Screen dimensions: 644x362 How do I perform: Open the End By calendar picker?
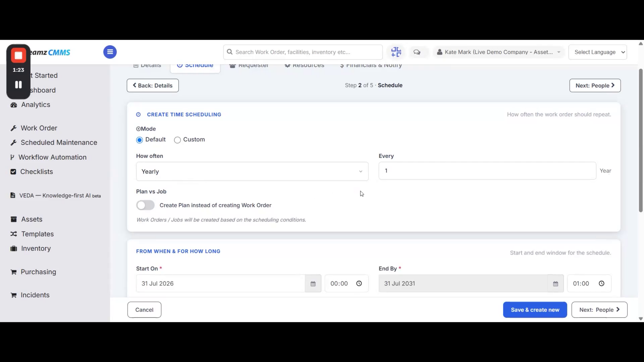pos(555,284)
